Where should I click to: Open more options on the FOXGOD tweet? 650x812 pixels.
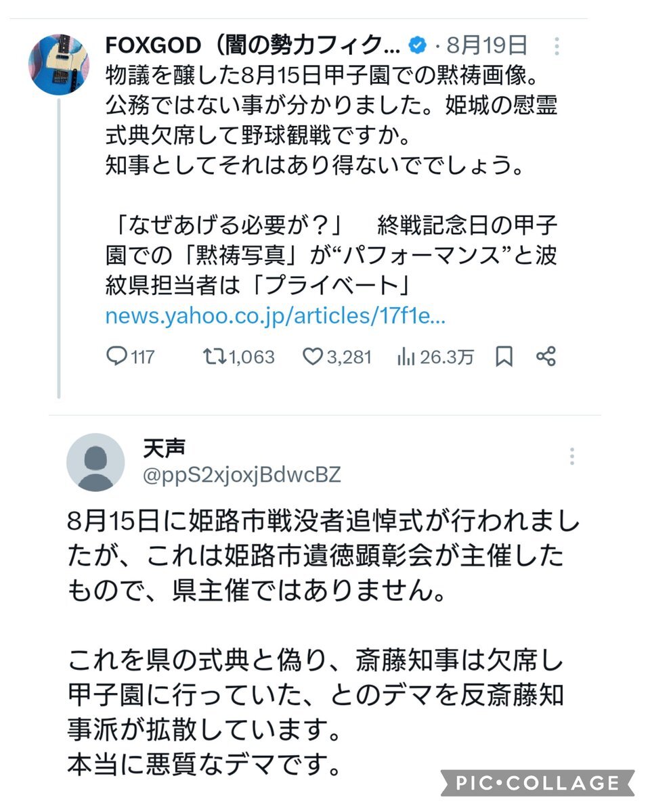pyautogui.click(x=557, y=46)
